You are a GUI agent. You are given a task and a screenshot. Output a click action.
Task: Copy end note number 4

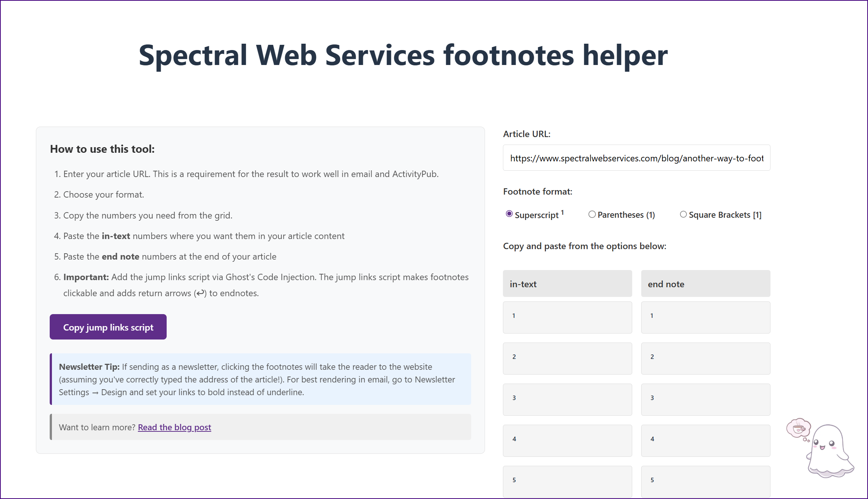click(x=705, y=440)
